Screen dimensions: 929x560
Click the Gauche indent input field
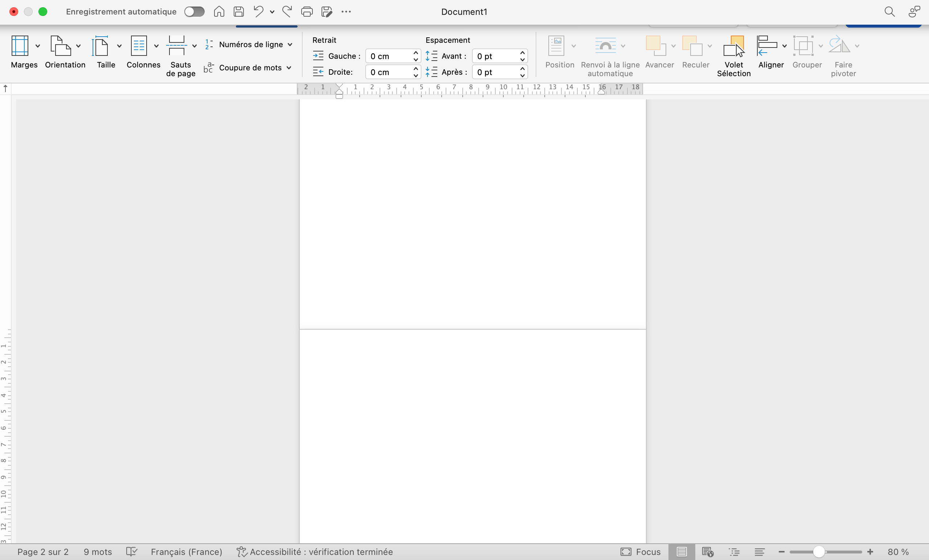pos(389,56)
